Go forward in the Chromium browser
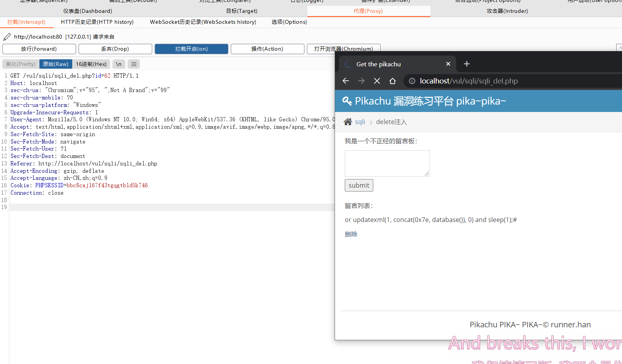 tap(361, 81)
